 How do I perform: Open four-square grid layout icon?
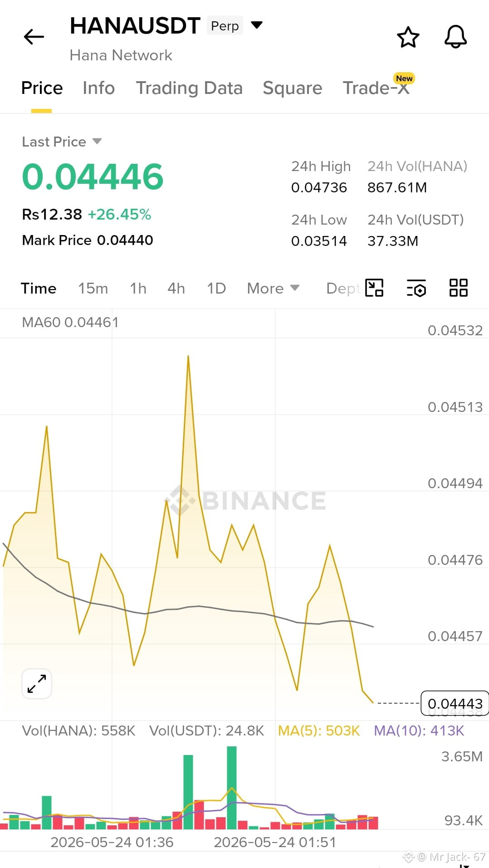click(458, 288)
